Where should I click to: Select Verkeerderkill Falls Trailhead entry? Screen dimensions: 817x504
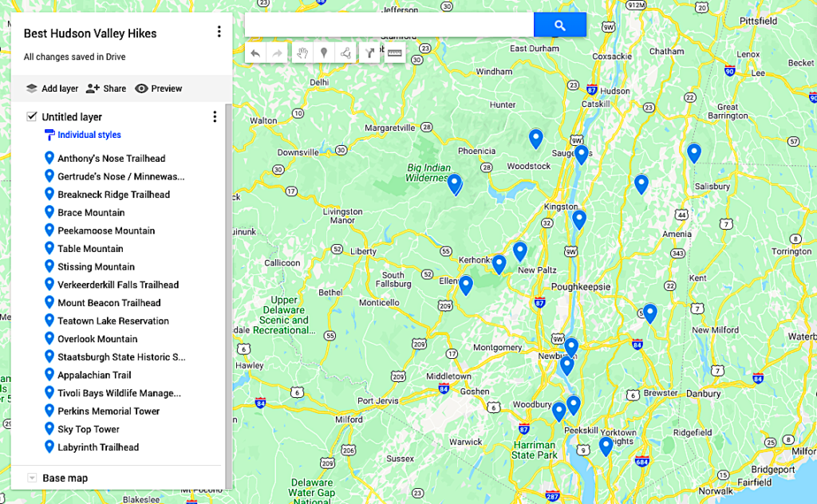(x=120, y=285)
